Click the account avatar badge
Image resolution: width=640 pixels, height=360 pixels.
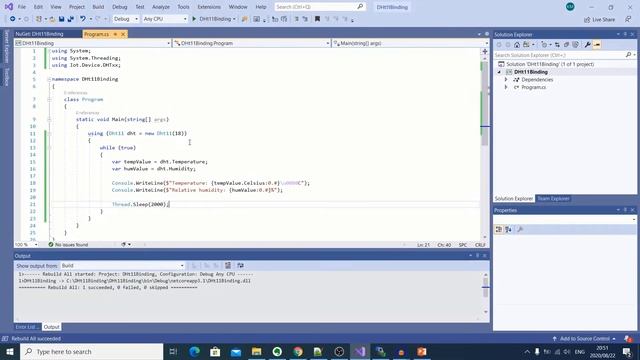click(x=570, y=7)
